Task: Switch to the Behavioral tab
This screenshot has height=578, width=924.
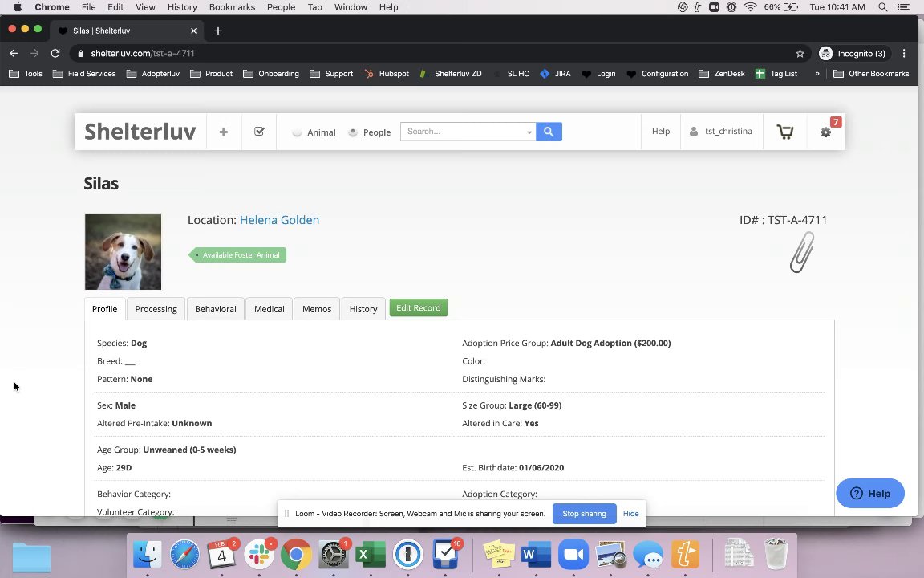Action: click(x=216, y=309)
